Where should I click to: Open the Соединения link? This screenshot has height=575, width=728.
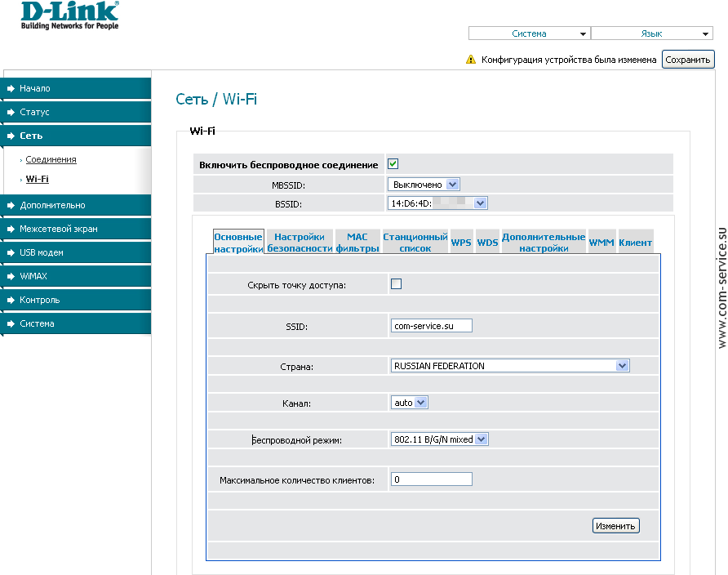[51, 159]
